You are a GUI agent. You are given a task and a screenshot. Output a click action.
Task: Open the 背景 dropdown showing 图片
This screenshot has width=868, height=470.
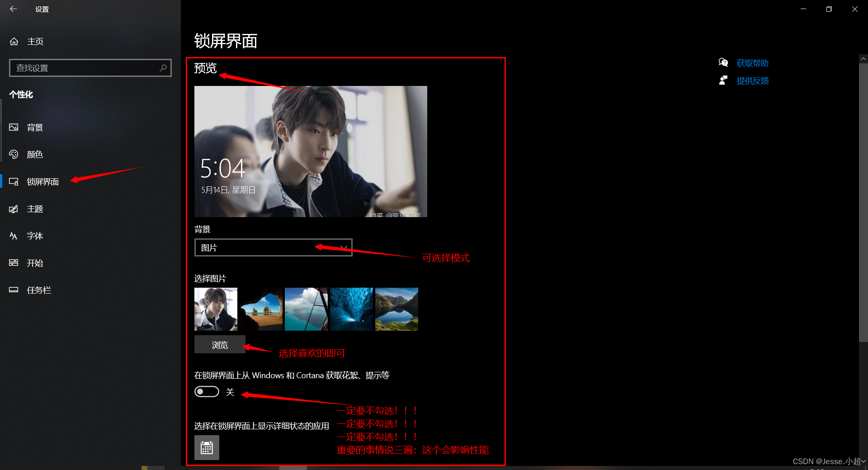[273, 247]
